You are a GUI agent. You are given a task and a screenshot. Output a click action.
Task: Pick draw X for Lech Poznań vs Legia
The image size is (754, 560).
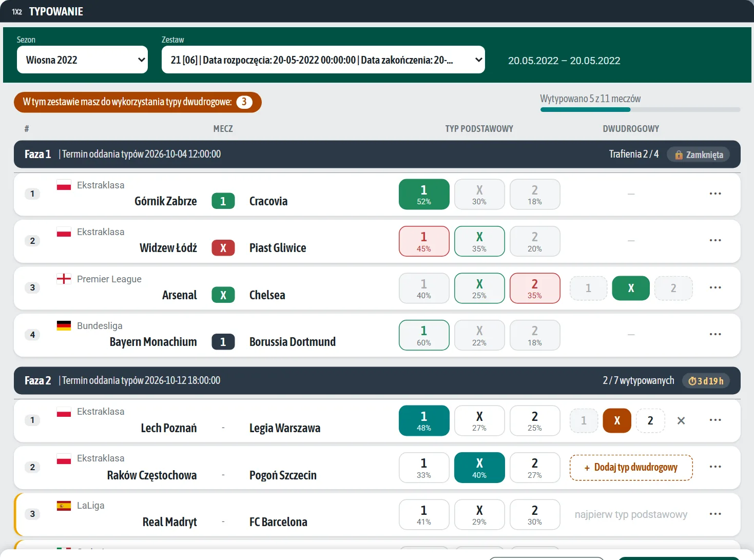click(x=479, y=420)
